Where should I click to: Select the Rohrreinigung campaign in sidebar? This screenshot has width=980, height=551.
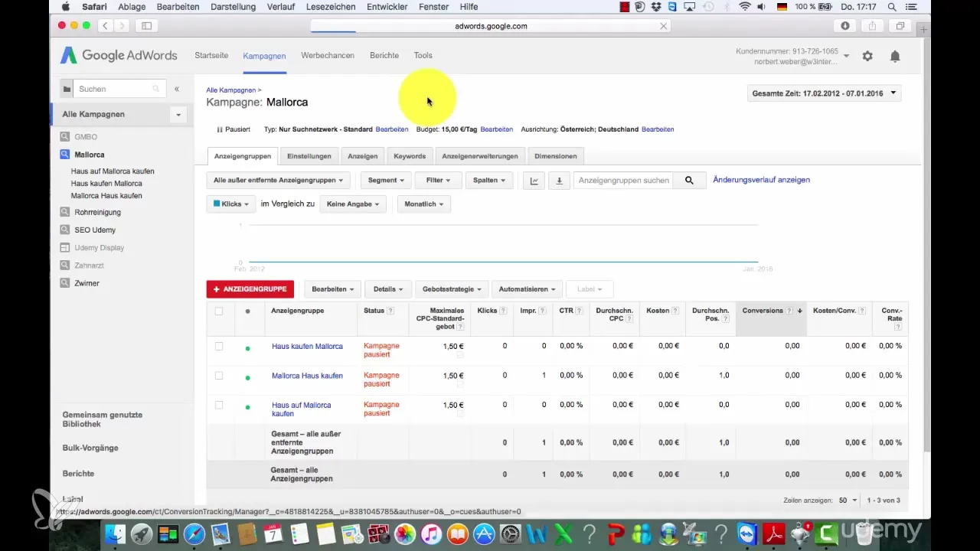click(x=97, y=212)
